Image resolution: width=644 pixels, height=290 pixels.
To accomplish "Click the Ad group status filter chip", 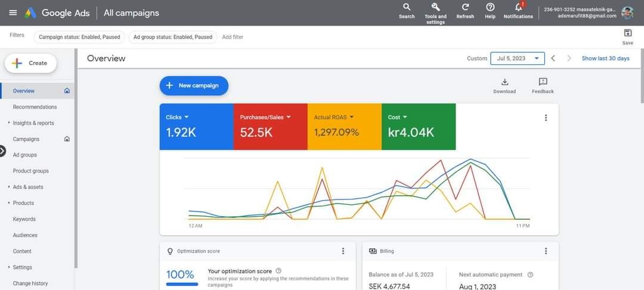I will tap(172, 37).
